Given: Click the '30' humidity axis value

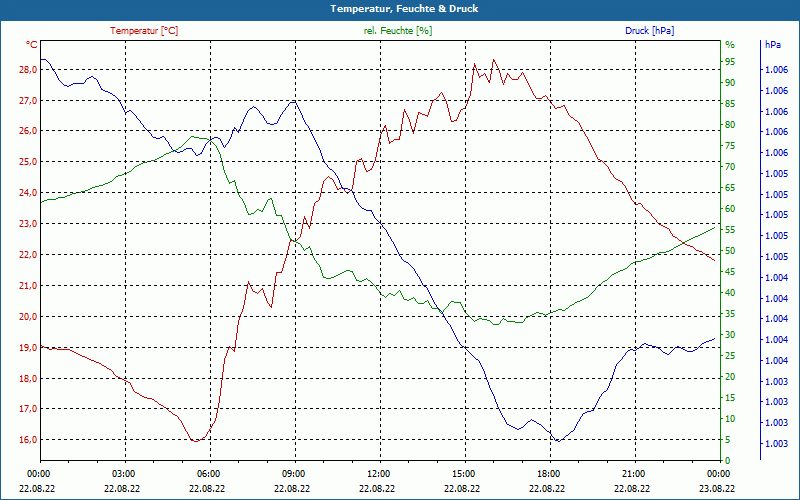Looking at the screenshot, I should [x=730, y=335].
